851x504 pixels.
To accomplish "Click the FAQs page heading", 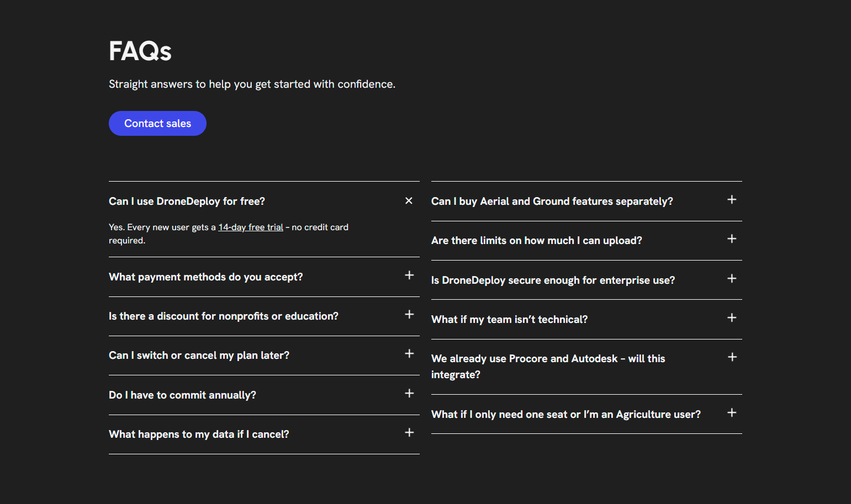I will [x=140, y=50].
